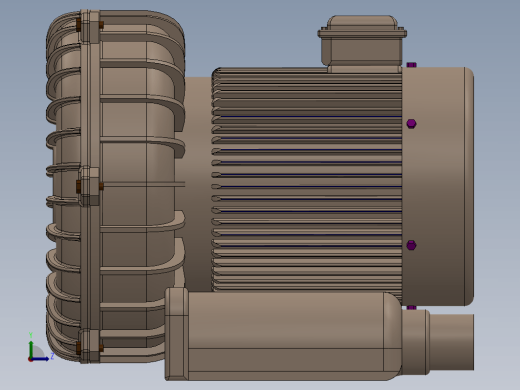Select the outlet pipe stub at silencer end
Image resolution: width=520 pixels, height=390 pixels.
coord(451,342)
